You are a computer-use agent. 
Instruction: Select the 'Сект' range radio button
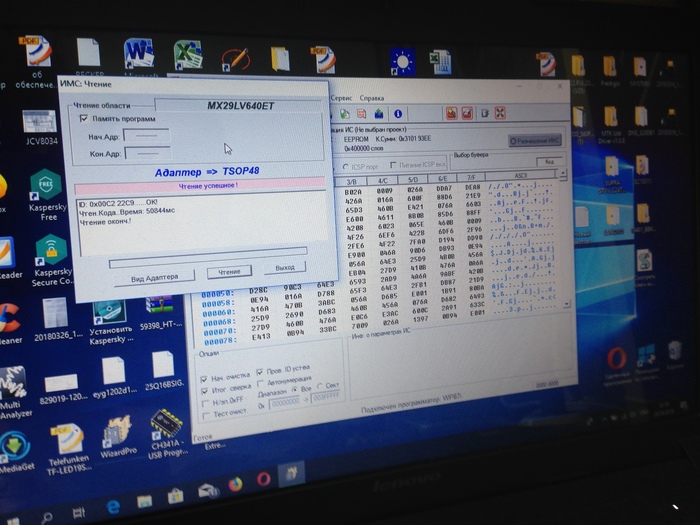pos(320,386)
